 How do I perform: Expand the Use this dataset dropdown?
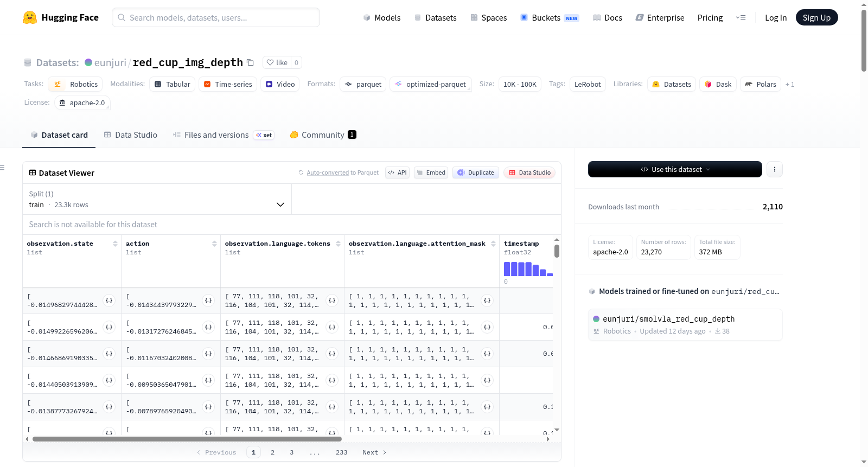[675, 169]
